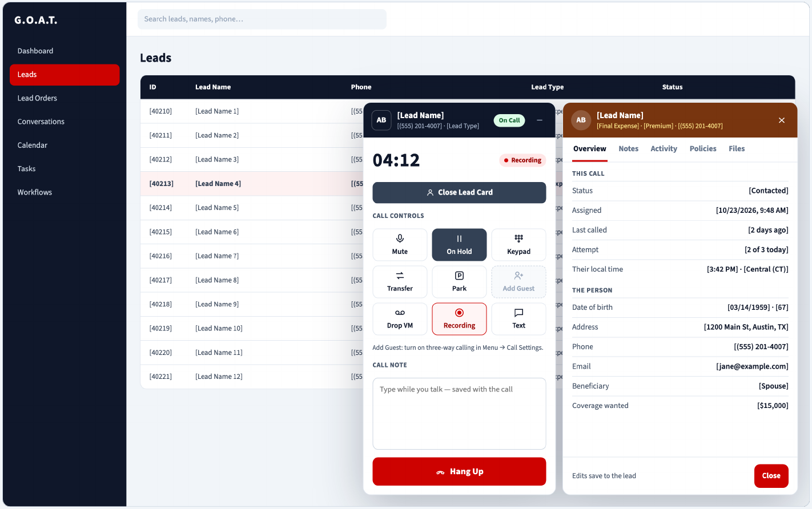The width and height of the screenshot is (812, 509).
Task: Click the Close Lead Card button
Action: click(459, 192)
